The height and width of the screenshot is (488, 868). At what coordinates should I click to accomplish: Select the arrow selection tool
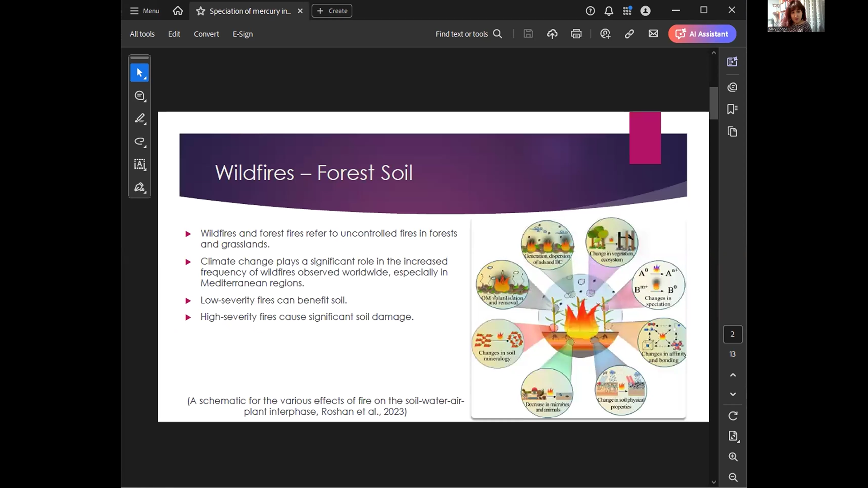[139, 73]
